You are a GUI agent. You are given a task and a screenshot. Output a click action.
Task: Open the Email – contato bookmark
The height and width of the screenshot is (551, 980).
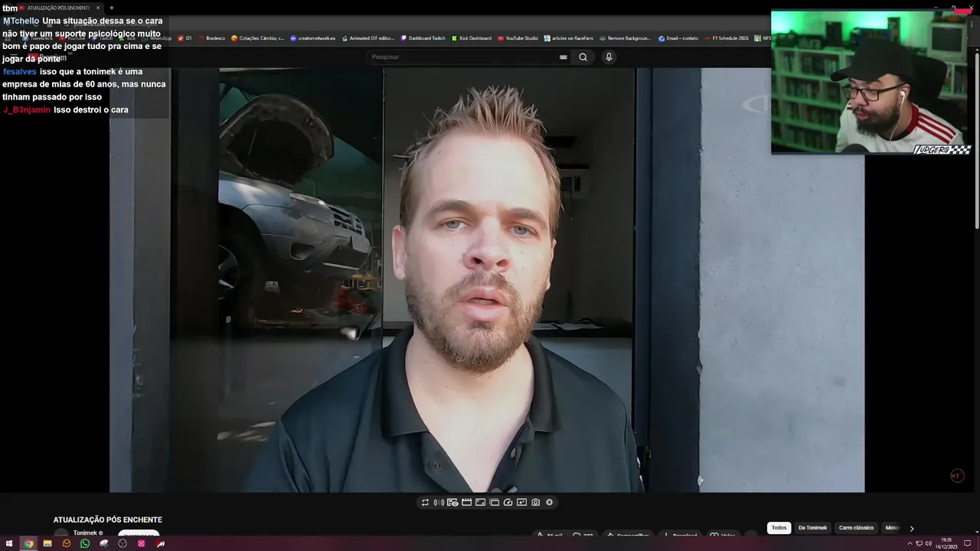tap(678, 38)
